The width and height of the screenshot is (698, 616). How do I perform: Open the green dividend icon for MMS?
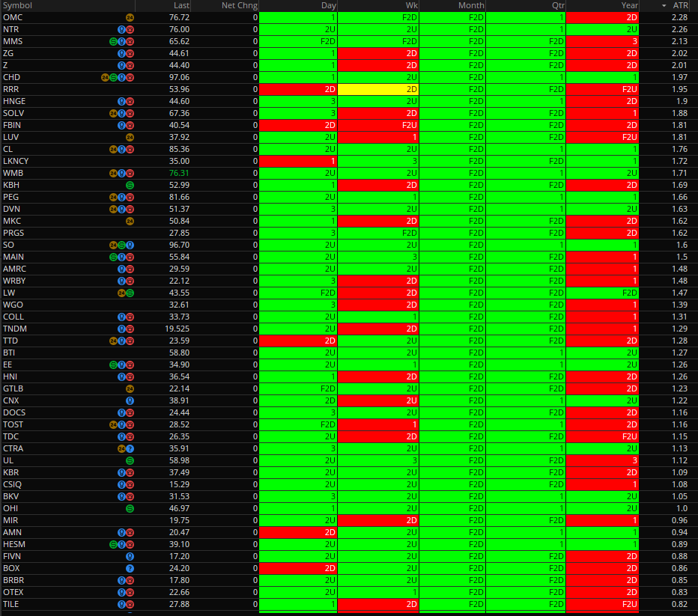[x=113, y=42]
